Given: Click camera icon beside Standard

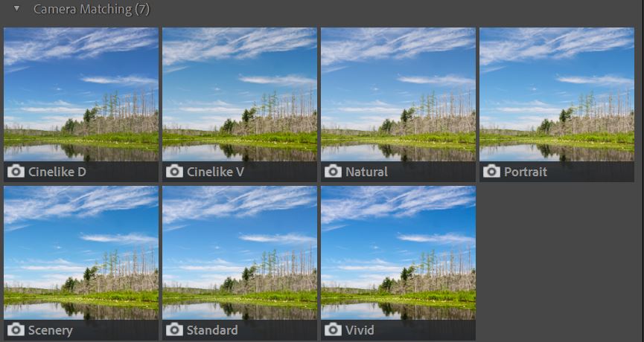Looking at the screenshot, I should point(174,329).
